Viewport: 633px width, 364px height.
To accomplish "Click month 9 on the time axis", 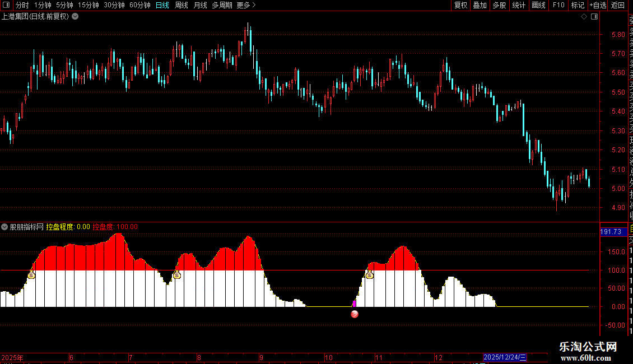I will [261, 357].
